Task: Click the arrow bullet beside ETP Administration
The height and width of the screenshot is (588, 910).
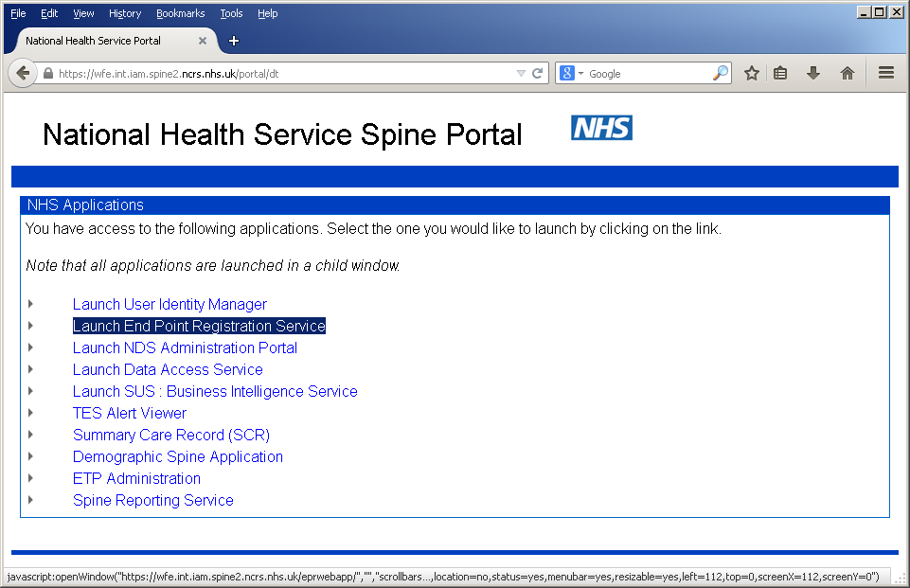Action: coord(30,478)
